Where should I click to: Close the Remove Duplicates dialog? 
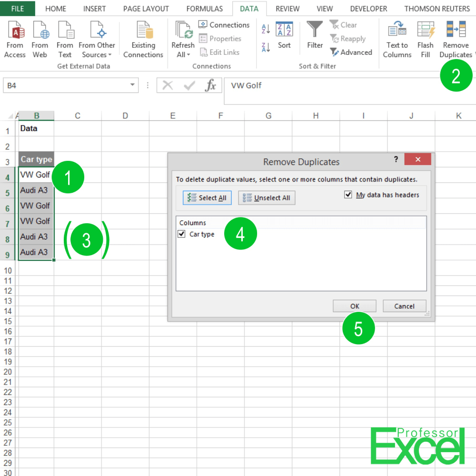point(418,159)
